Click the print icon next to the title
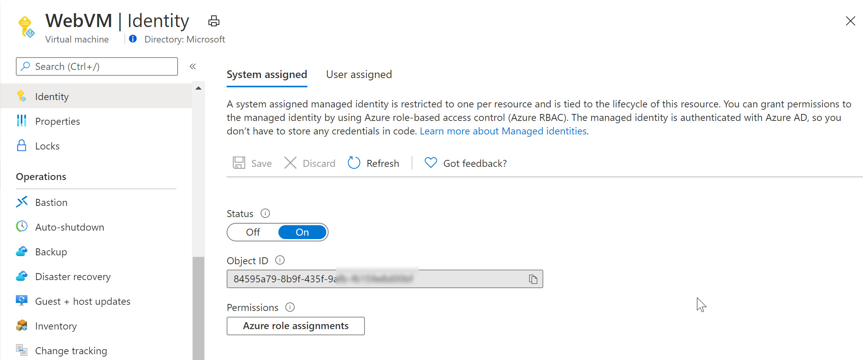This screenshot has width=868, height=360. pyautogui.click(x=214, y=21)
